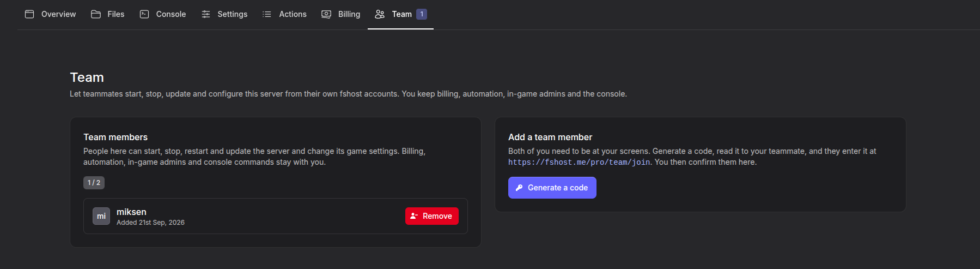Click the 'Team members' heading
Image resolution: width=980 pixels, height=269 pixels.
pos(115,137)
